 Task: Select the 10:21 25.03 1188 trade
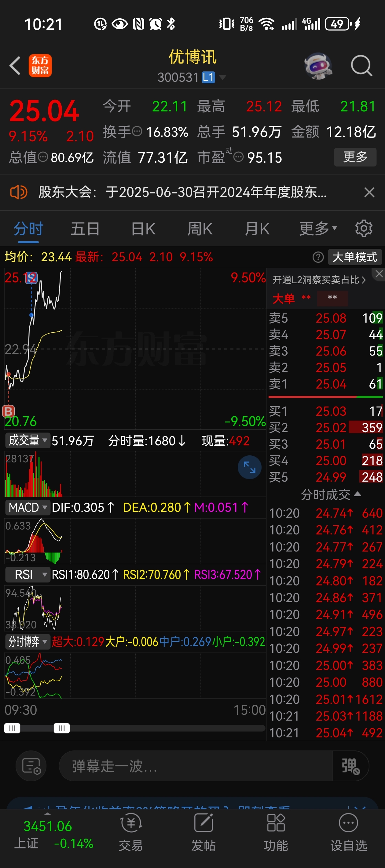tap(326, 716)
